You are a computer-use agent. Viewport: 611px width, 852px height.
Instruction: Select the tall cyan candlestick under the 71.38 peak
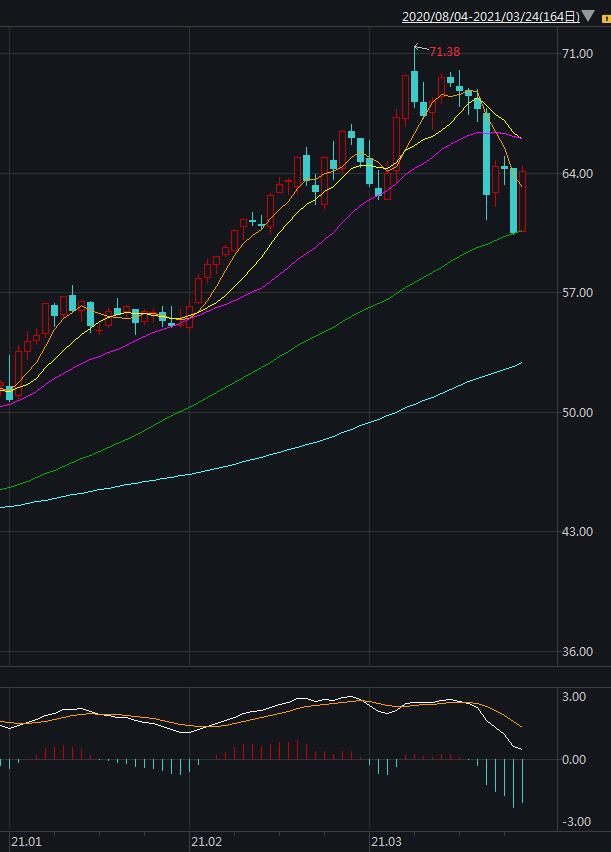(x=414, y=86)
